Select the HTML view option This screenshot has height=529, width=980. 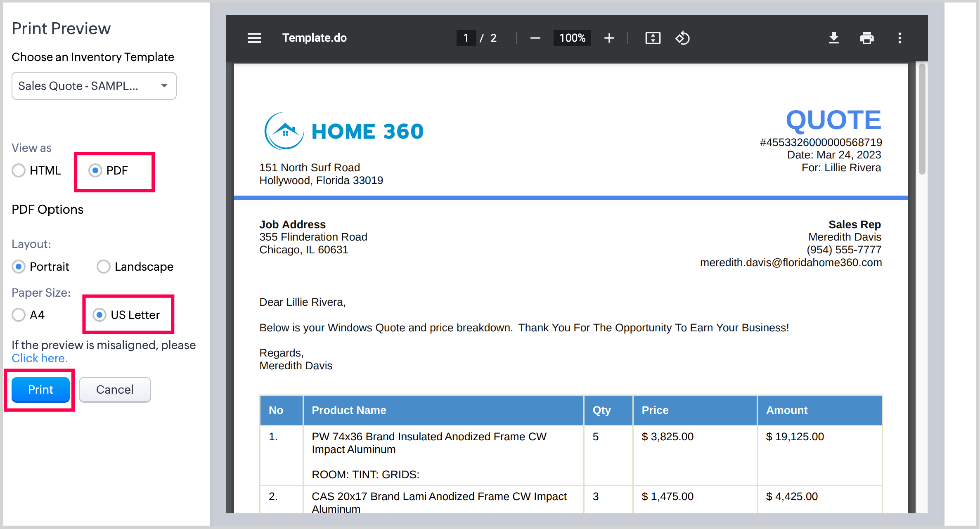point(19,170)
